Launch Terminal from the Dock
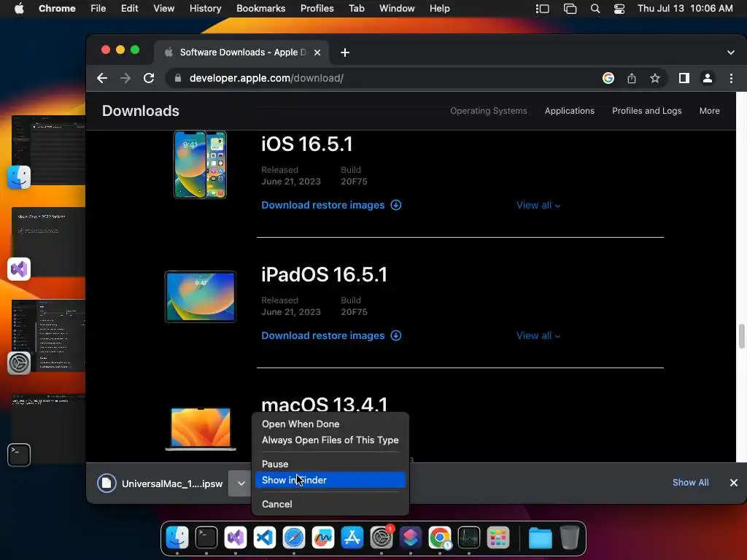 click(x=206, y=538)
